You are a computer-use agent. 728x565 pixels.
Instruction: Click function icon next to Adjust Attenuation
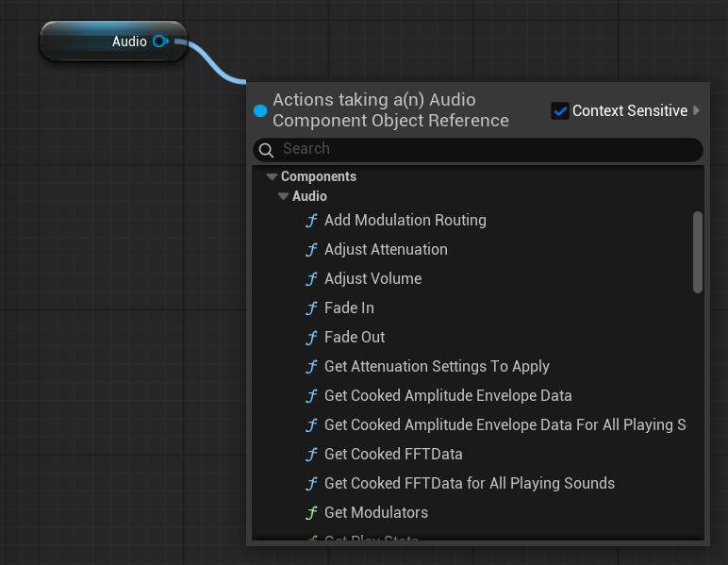pyautogui.click(x=311, y=250)
